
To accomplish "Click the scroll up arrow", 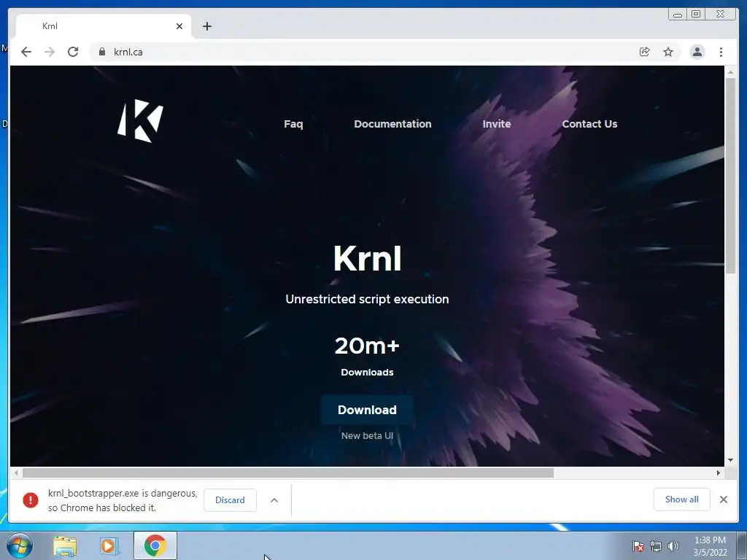I will [730, 72].
